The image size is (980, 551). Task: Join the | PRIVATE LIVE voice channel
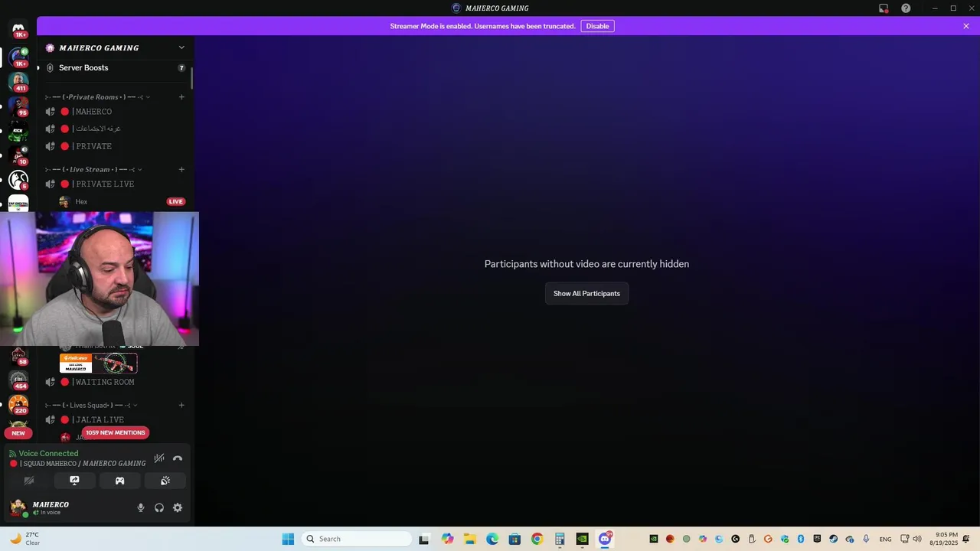[115, 184]
